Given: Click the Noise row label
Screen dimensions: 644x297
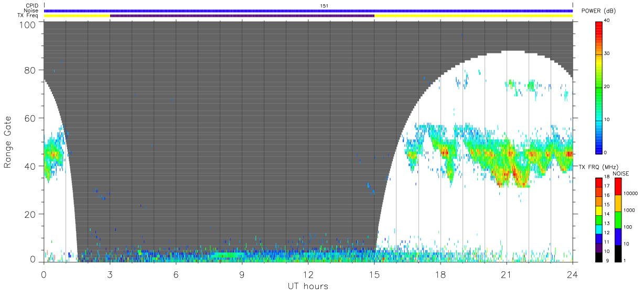Looking at the screenshot, I should point(31,10).
